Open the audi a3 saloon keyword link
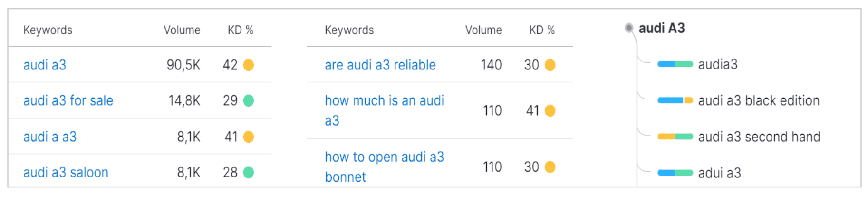The width and height of the screenshot is (868, 197). 66,172
